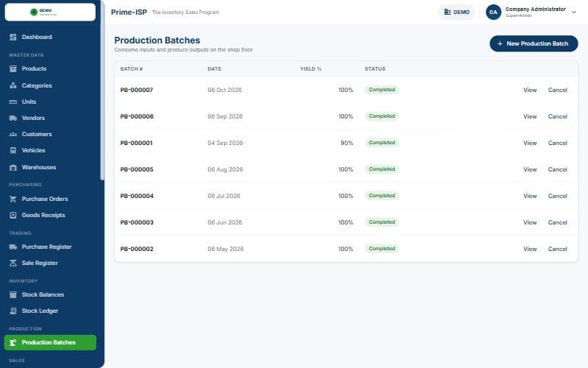Open the Products menu item

point(50,68)
